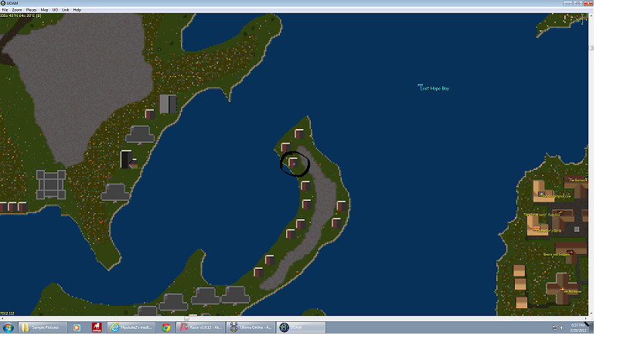The image size is (644, 356).
Task: Expand the Places menu
Action: pyautogui.click(x=31, y=9)
